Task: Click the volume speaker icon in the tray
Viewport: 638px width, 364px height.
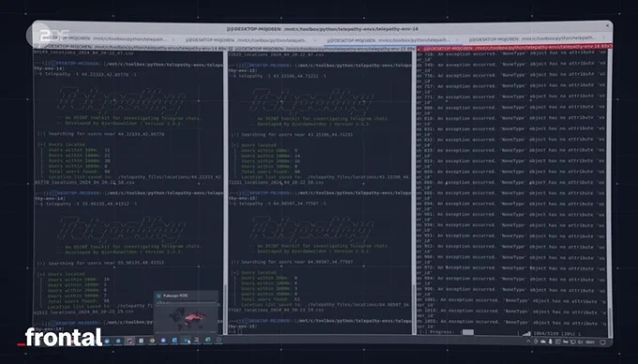Action: 580,342
